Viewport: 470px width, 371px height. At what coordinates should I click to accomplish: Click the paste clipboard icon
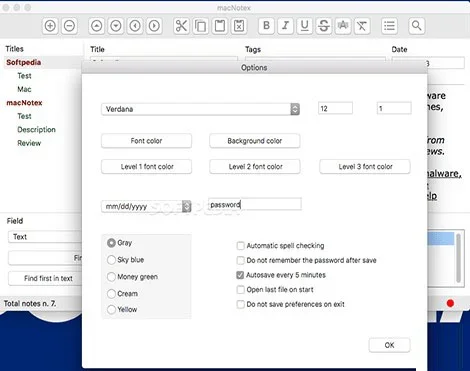click(x=220, y=26)
